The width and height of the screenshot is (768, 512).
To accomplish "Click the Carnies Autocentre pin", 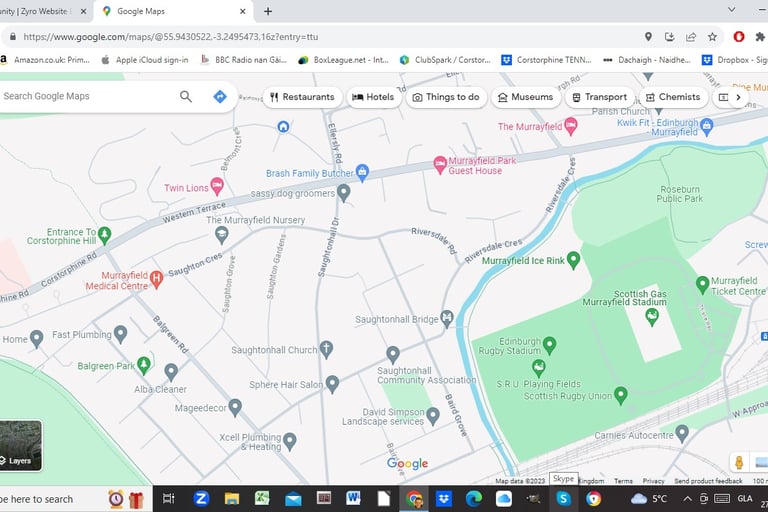I will [x=682, y=434].
